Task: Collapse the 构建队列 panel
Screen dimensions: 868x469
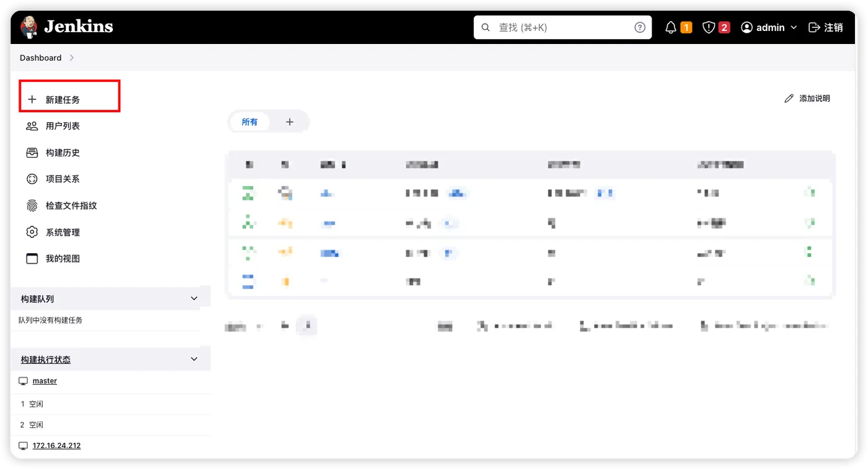Action: pos(194,298)
